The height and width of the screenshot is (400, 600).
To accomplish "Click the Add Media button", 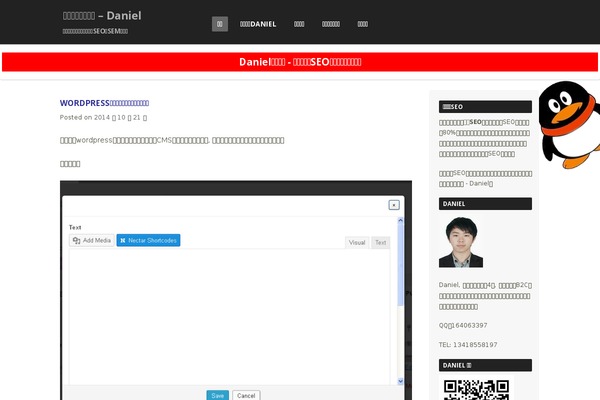I will point(92,240).
